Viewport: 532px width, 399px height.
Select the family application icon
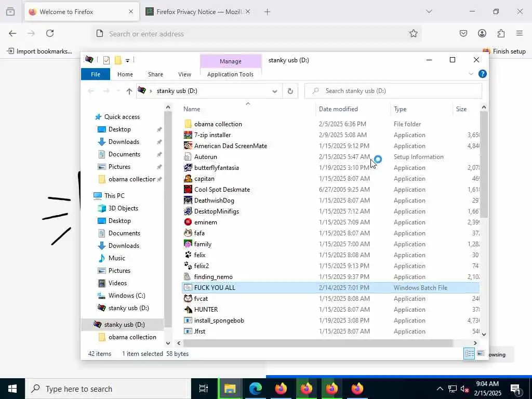pos(188,244)
